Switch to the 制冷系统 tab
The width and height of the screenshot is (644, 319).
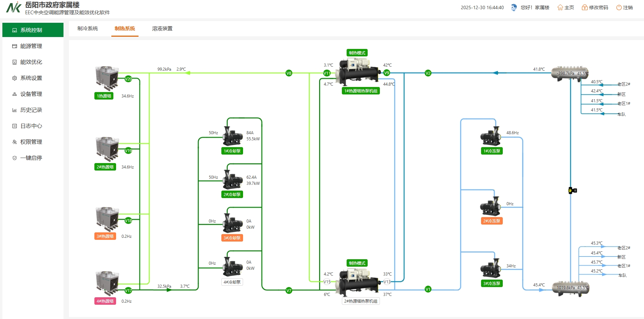tap(88, 29)
